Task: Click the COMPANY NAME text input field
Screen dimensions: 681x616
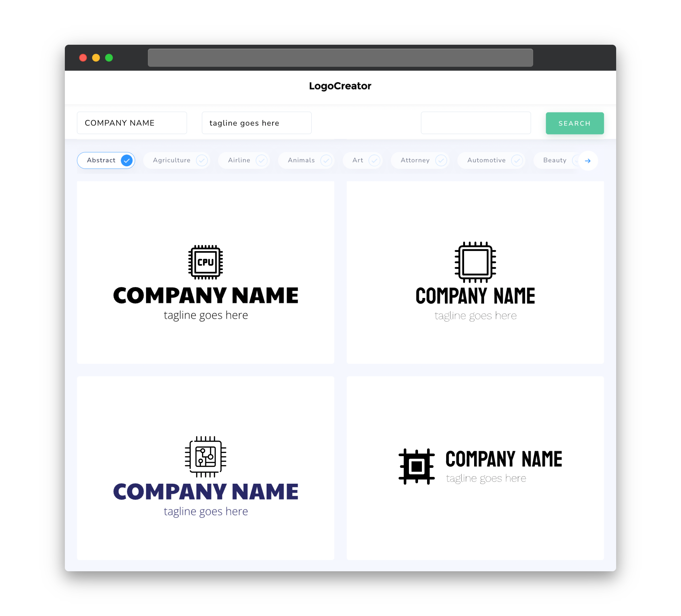Action: click(x=134, y=123)
